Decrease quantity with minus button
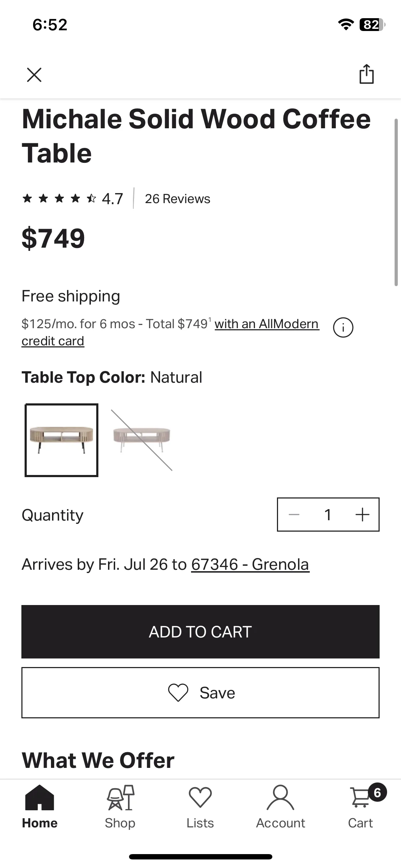The height and width of the screenshot is (868, 401). 294,515
